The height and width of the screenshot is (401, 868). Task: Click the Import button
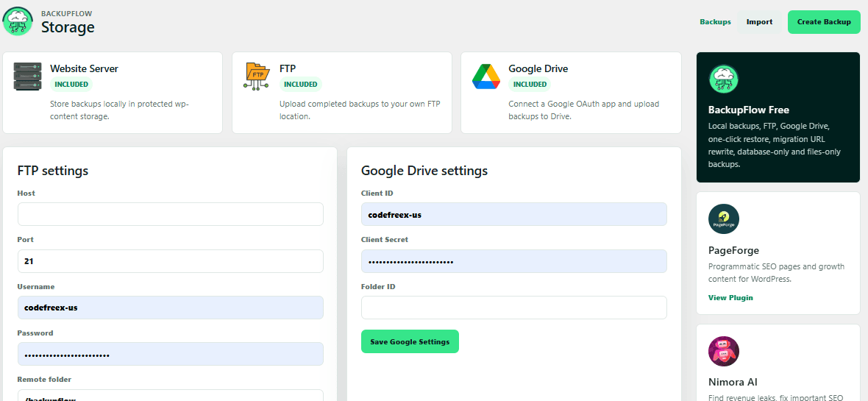pos(759,22)
